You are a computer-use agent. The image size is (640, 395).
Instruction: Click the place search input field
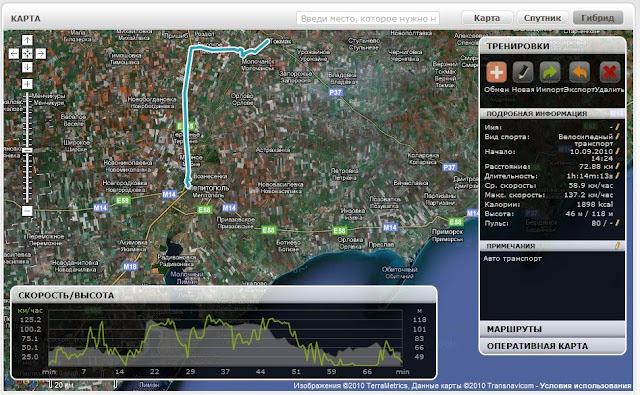368,18
